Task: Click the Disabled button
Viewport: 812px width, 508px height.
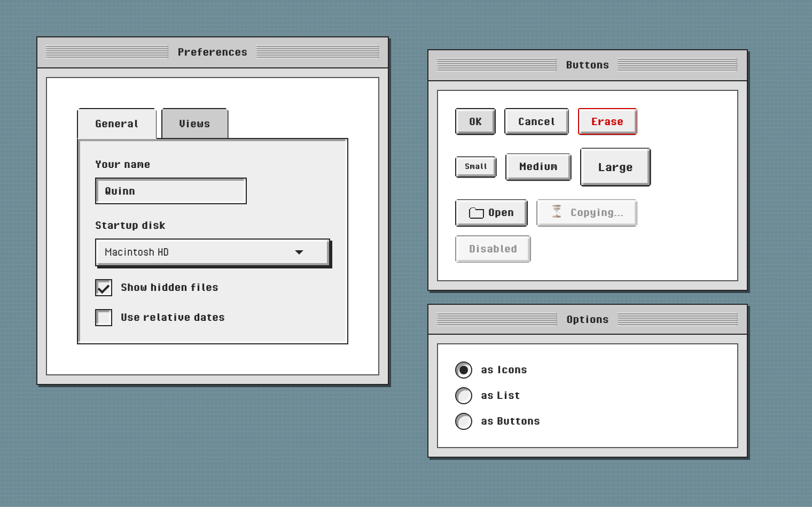Action: [x=493, y=249]
